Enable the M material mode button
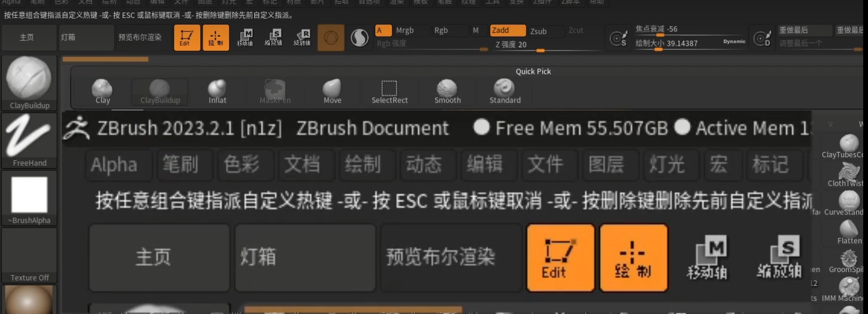 coord(476,30)
